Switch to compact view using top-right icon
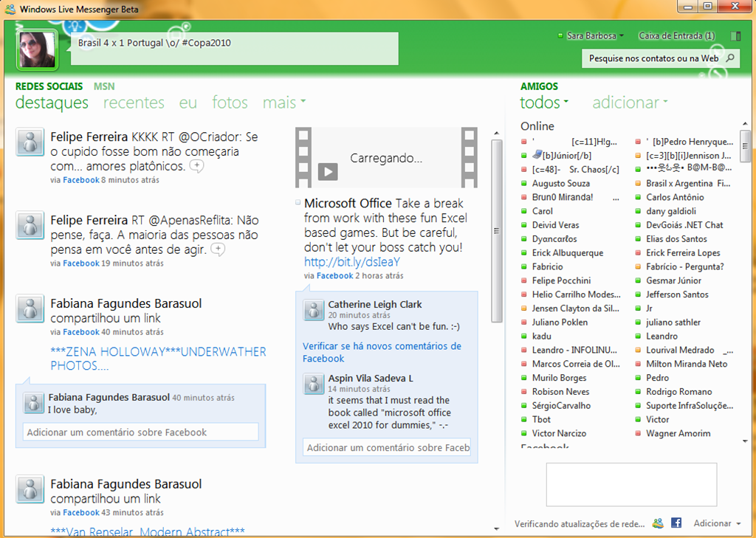The width and height of the screenshot is (756, 538). tap(735, 35)
